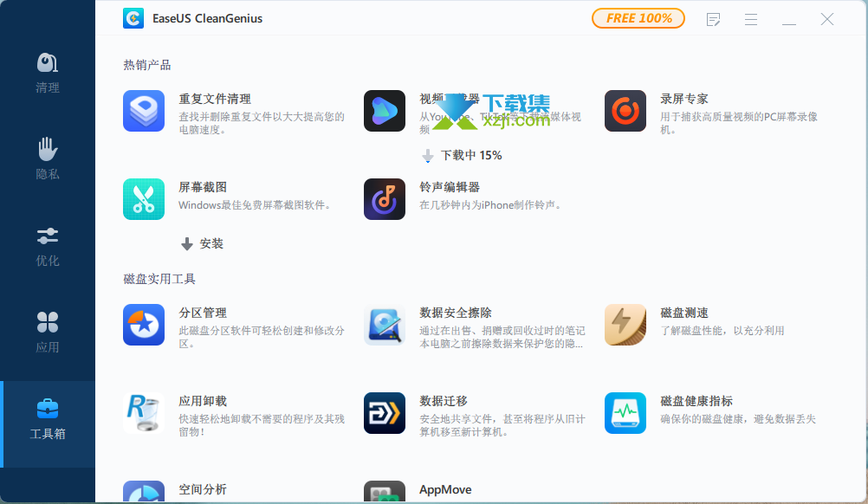Click the 磁盘健康指标 disk health icon
Image resolution: width=868 pixels, height=504 pixels.
pos(625,413)
